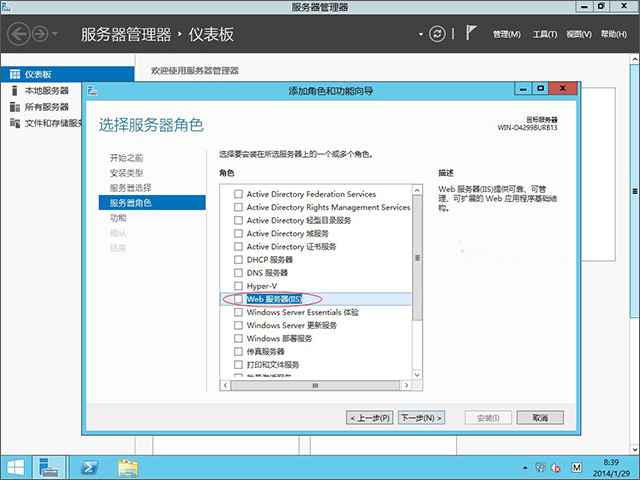
Task: Go to the 服务器选择 wizard step
Action: (131, 188)
